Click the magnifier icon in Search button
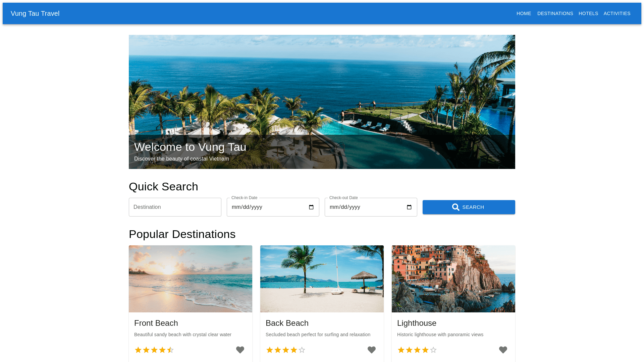The height and width of the screenshot is (362, 644). [x=456, y=207]
